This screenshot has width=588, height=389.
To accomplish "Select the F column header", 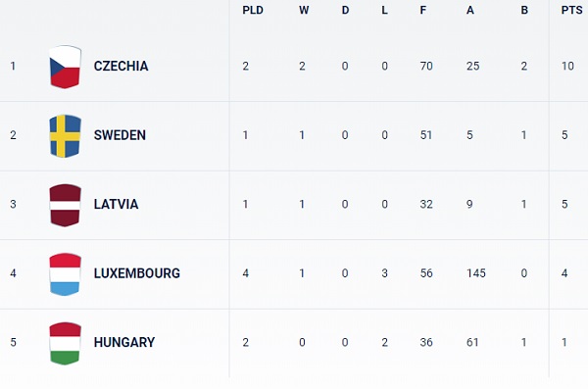I will coord(423,10).
